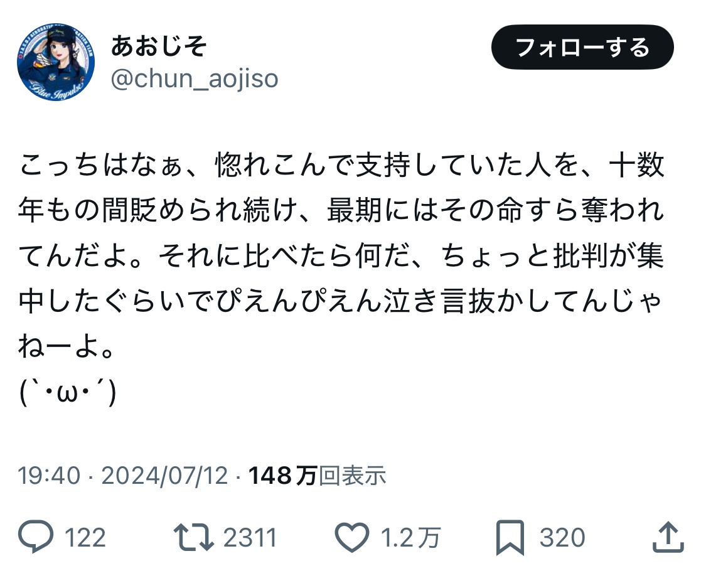Image resolution: width=706 pixels, height=588 pixels.
Task: Open the @chun_aojiso handle link
Action: [195, 79]
